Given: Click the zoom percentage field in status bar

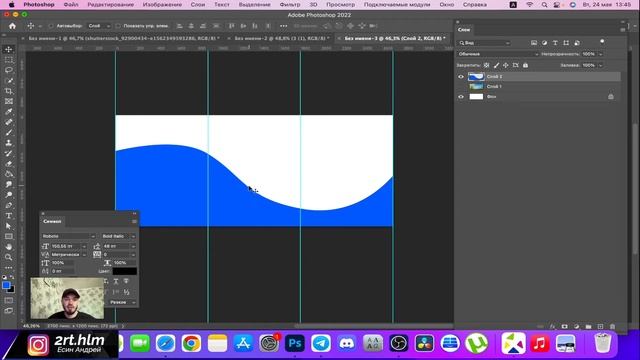Looking at the screenshot, I should tap(31, 326).
